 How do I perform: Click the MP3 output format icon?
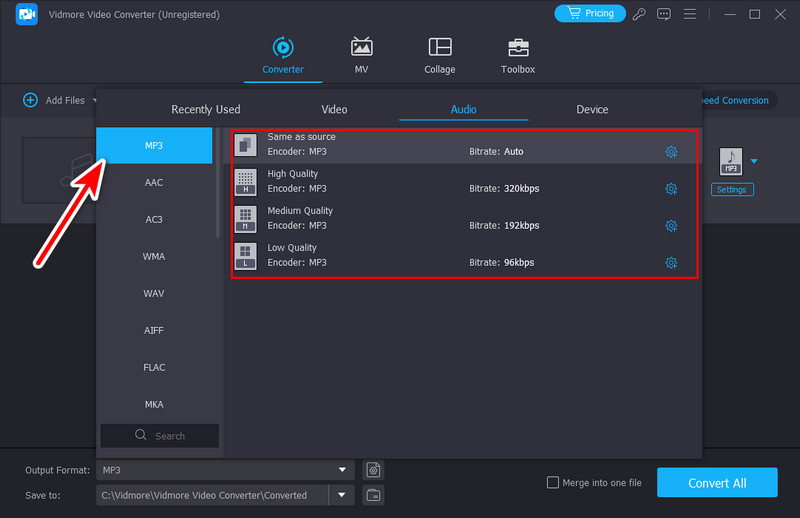point(731,160)
